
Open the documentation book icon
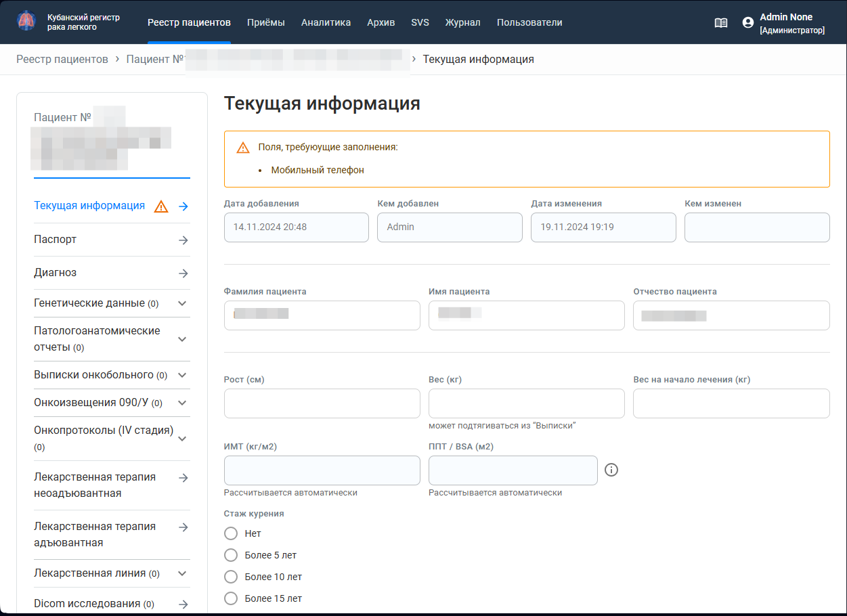(x=721, y=22)
